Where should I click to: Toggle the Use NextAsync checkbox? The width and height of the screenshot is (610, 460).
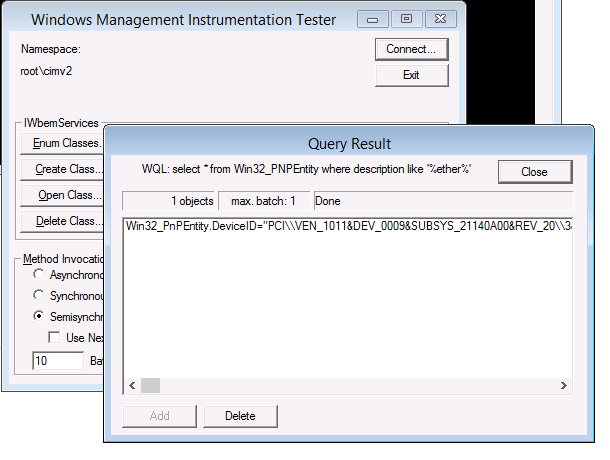click(54, 337)
